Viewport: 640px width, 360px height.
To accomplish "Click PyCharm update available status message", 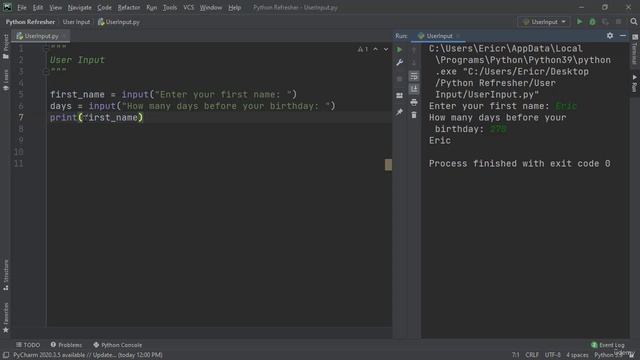I will [x=88, y=355].
